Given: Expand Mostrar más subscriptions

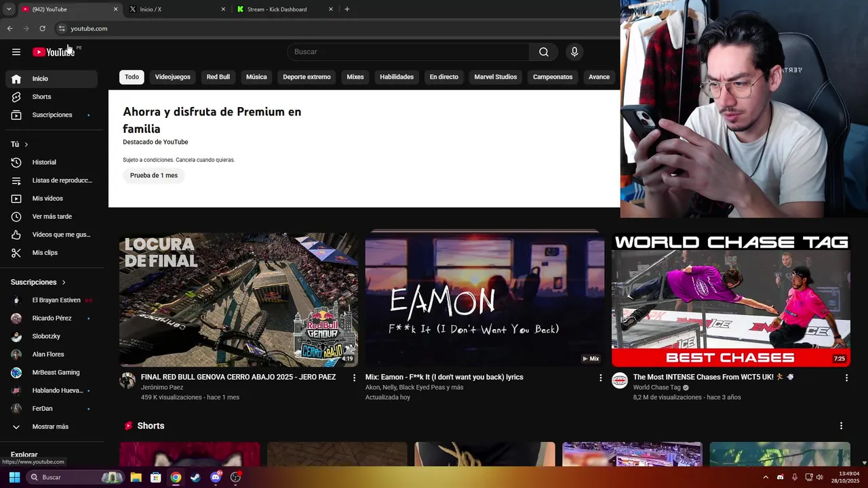Looking at the screenshot, I should click(x=52, y=426).
